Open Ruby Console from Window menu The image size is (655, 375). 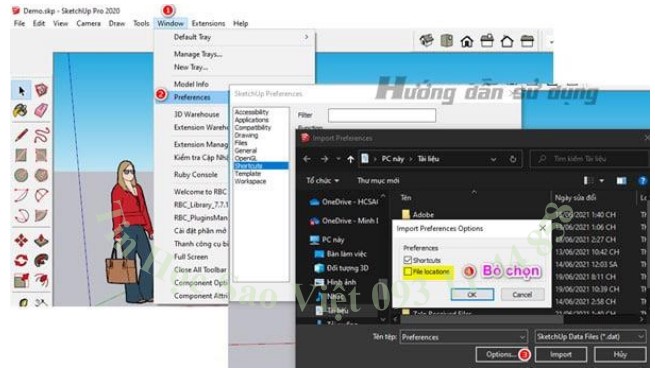pyautogui.click(x=195, y=175)
